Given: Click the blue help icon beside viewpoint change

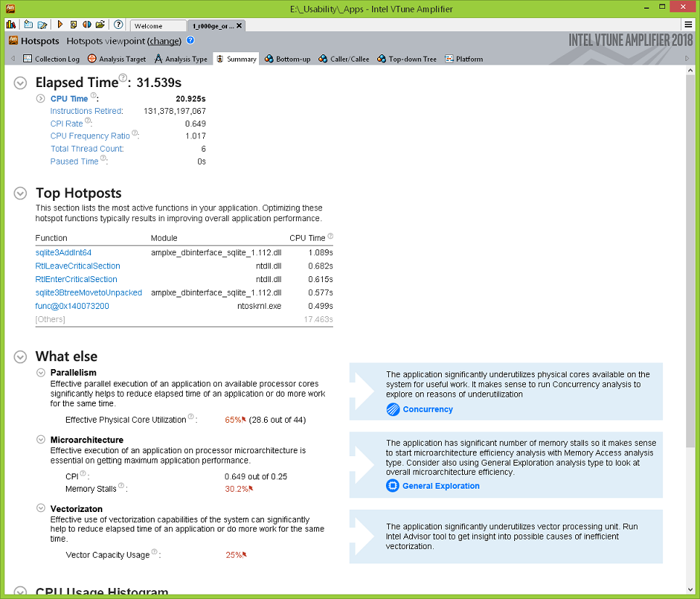Looking at the screenshot, I should tap(190, 41).
